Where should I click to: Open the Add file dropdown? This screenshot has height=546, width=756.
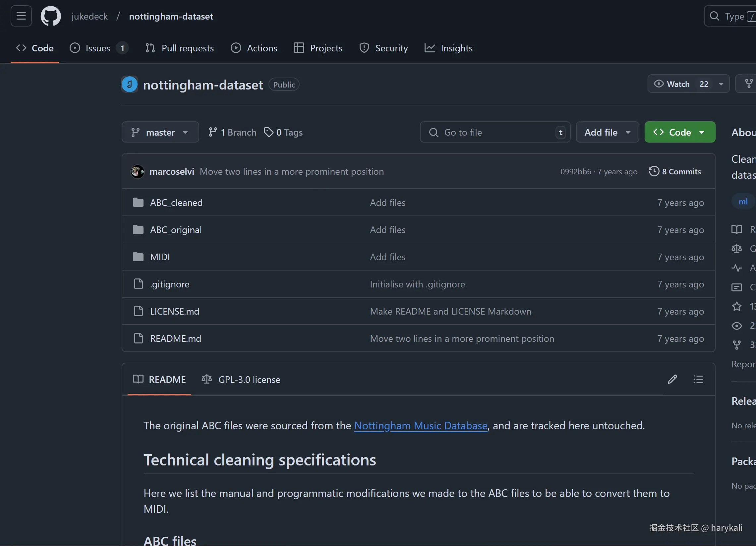pos(607,132)
